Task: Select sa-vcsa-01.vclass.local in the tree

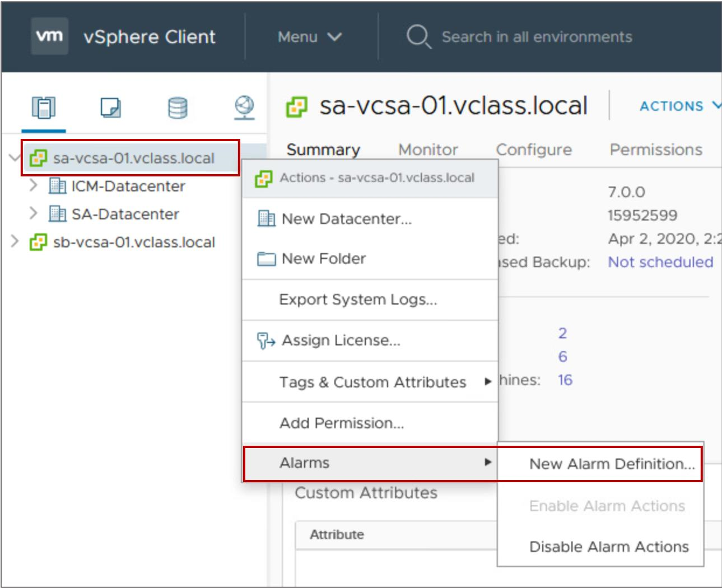Action: coord(133,158)
